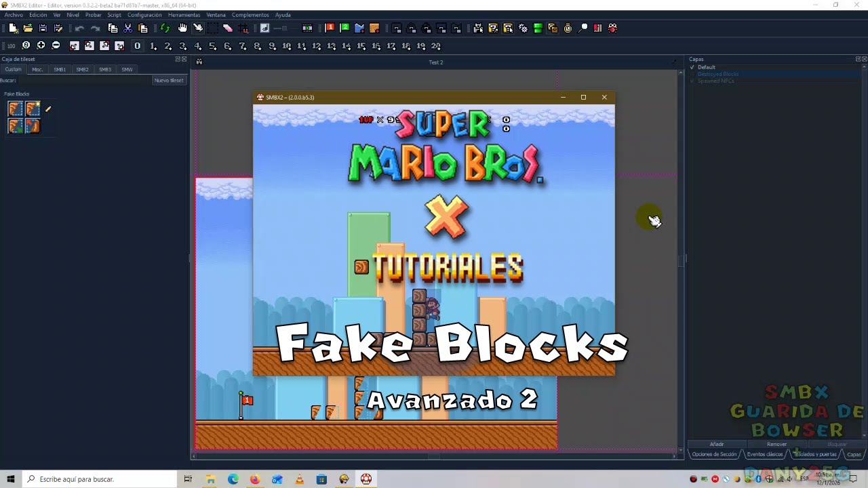The height and width of the screenshot is (488, 868).
Task: Click the green warp pipe icon
Action: 538,28
